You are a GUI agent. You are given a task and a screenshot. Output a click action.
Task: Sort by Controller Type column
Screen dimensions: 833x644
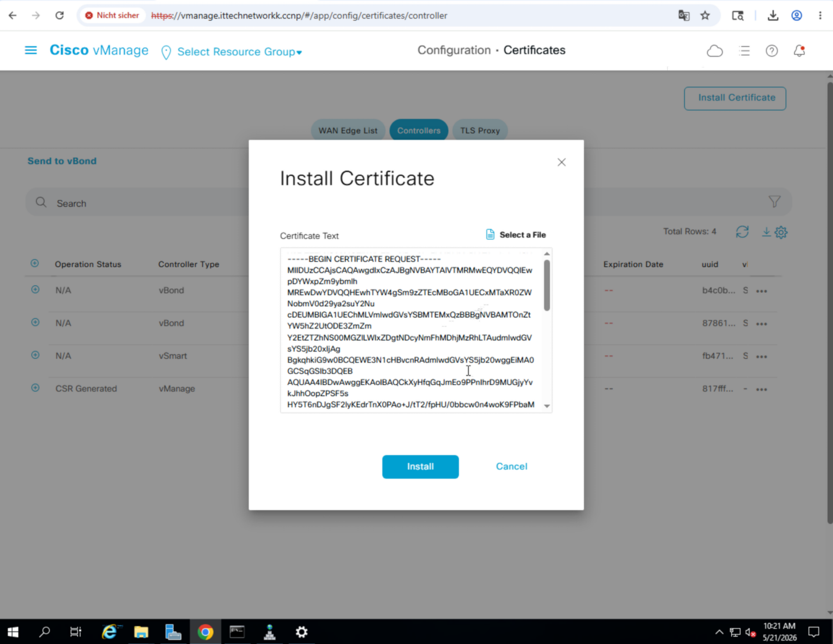pyautogui.click(x=189, y=264)
